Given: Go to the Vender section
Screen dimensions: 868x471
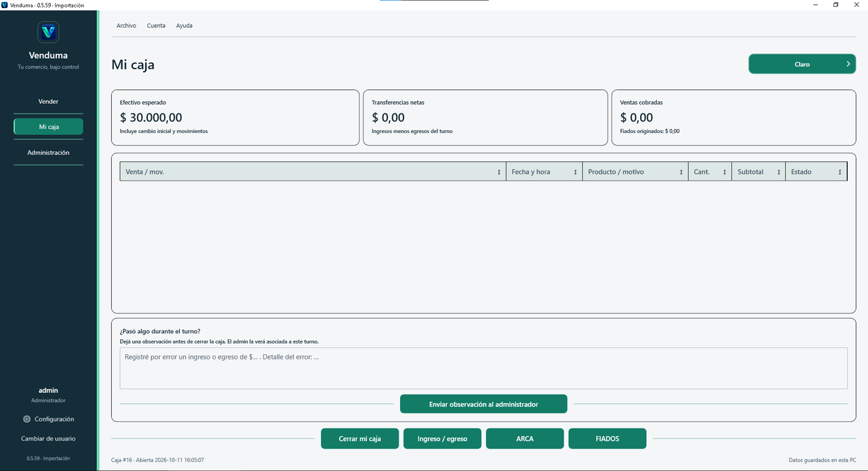Looking at the screenshot, I should tap(48, 101).
